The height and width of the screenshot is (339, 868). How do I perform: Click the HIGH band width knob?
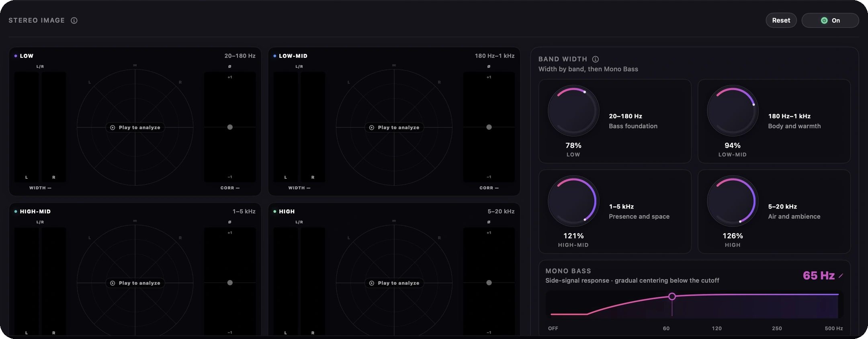[733, 201]
